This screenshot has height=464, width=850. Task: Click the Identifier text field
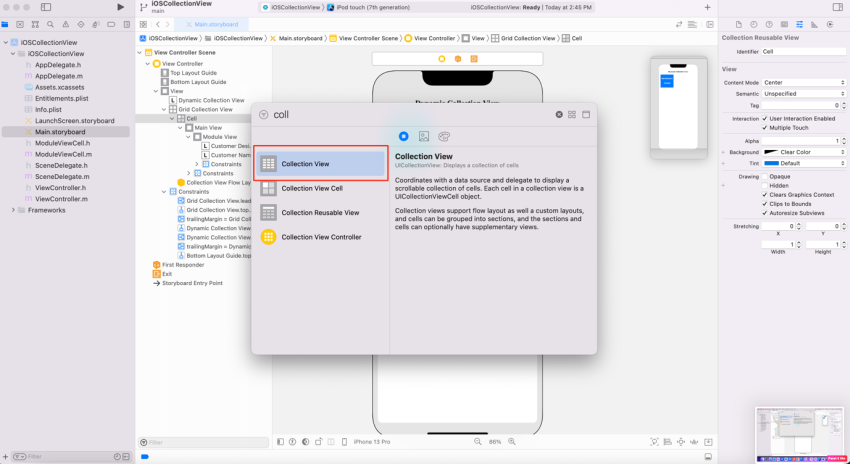803,51
